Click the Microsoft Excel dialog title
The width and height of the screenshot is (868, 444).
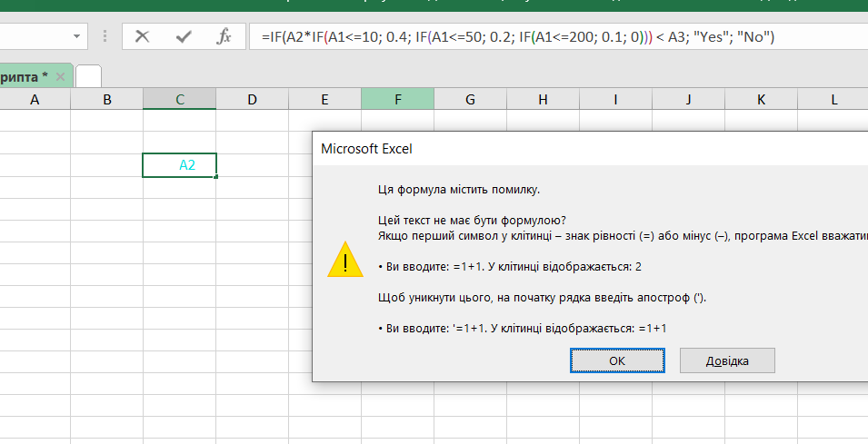pyautogui.click(x=366, y=149)
